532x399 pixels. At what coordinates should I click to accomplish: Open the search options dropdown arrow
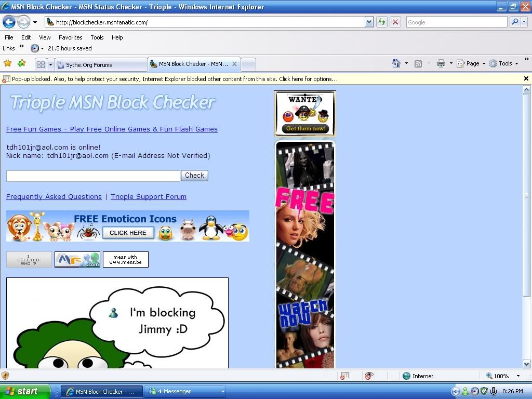coord(524,22)
